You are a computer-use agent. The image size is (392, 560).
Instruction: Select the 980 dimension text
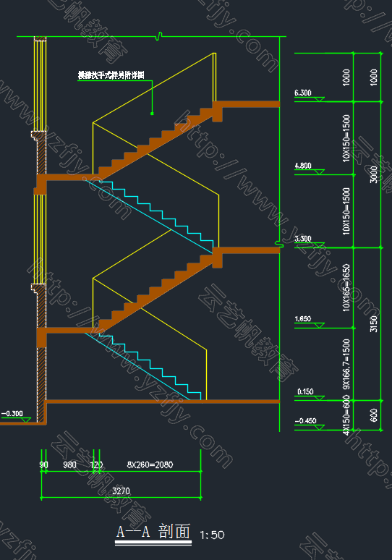[69, 464]
